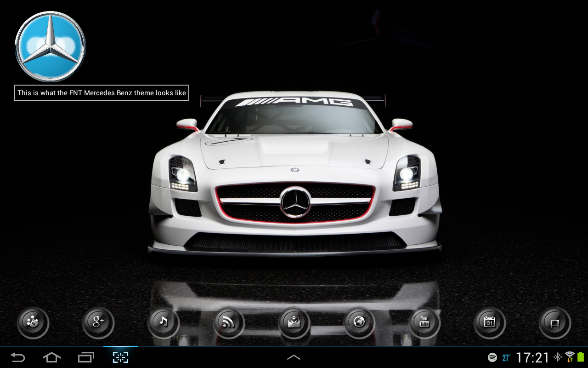Open the RSS feed reader icon
The width and height of the screenshot is (588, 368).
coord(229,322)
